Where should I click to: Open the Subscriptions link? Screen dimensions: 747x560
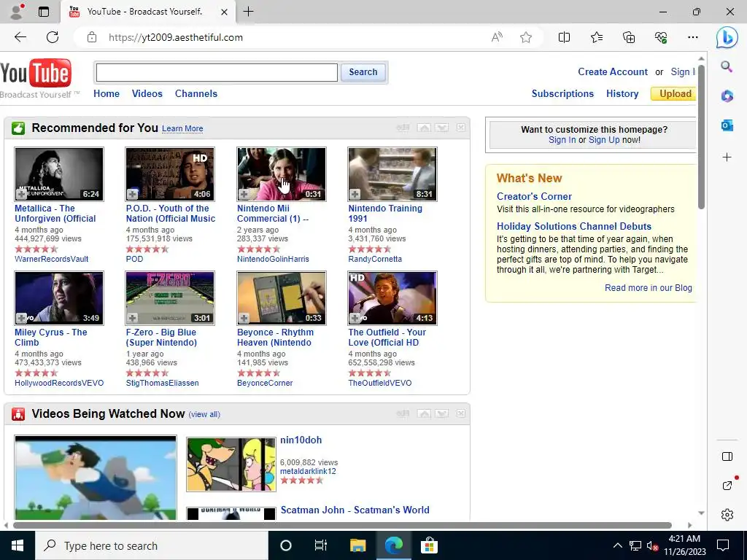point(562,94)
